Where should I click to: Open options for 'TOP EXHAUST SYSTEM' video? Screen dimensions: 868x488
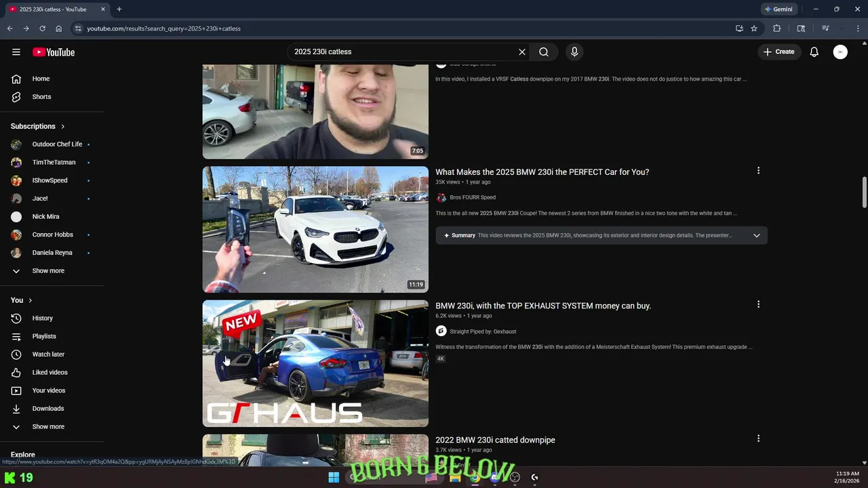tap(758, 305)
